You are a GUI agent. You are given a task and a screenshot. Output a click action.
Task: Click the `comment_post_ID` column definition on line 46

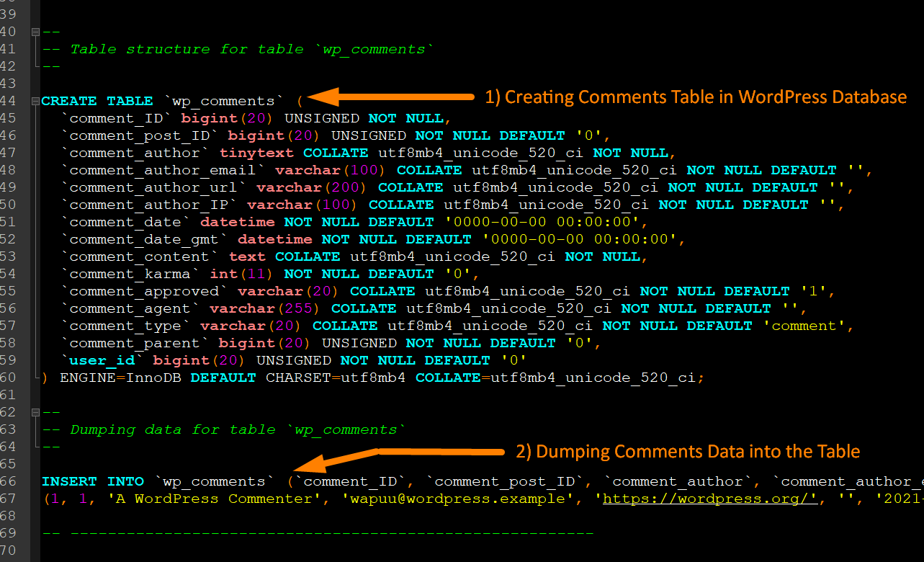(140, 135)
